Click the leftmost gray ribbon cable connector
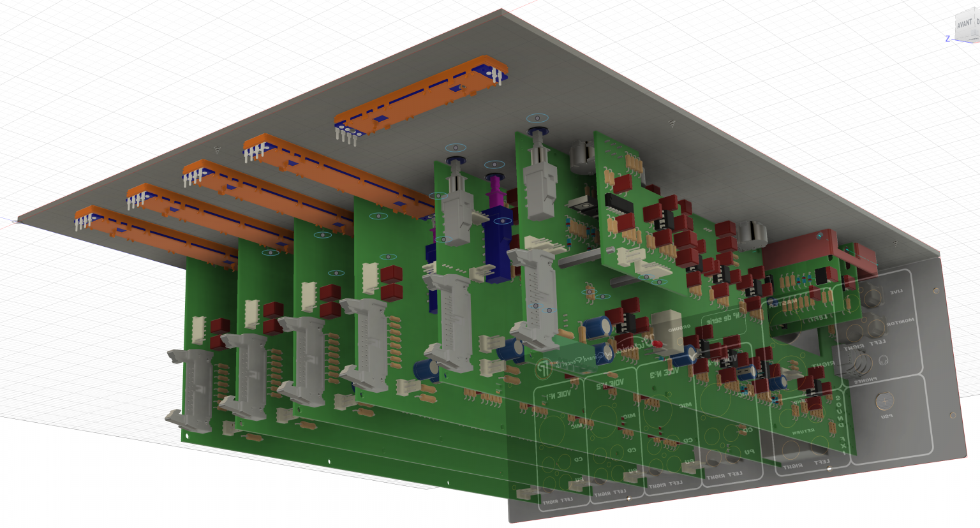 (191, 390)
